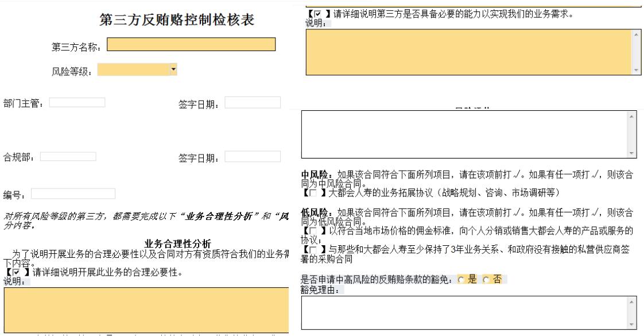Click down arrow of the 必要的能力 说明 scrollbar

pyautogui.click(x=637, y=70)
